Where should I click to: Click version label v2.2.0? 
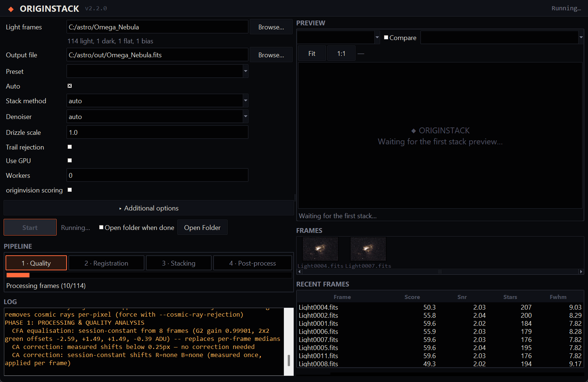(96, 8)
